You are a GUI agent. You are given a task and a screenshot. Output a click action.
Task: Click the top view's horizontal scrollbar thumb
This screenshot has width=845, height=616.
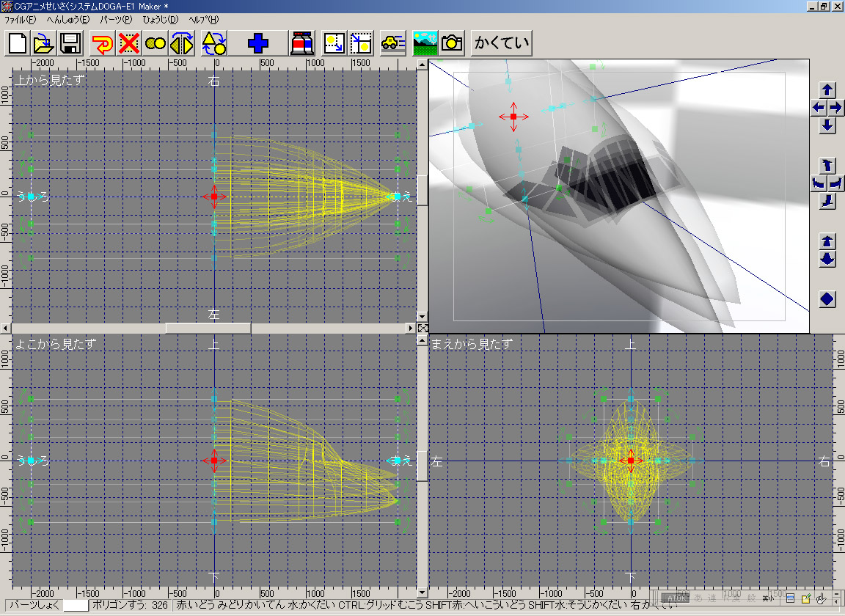pos(208,328)
